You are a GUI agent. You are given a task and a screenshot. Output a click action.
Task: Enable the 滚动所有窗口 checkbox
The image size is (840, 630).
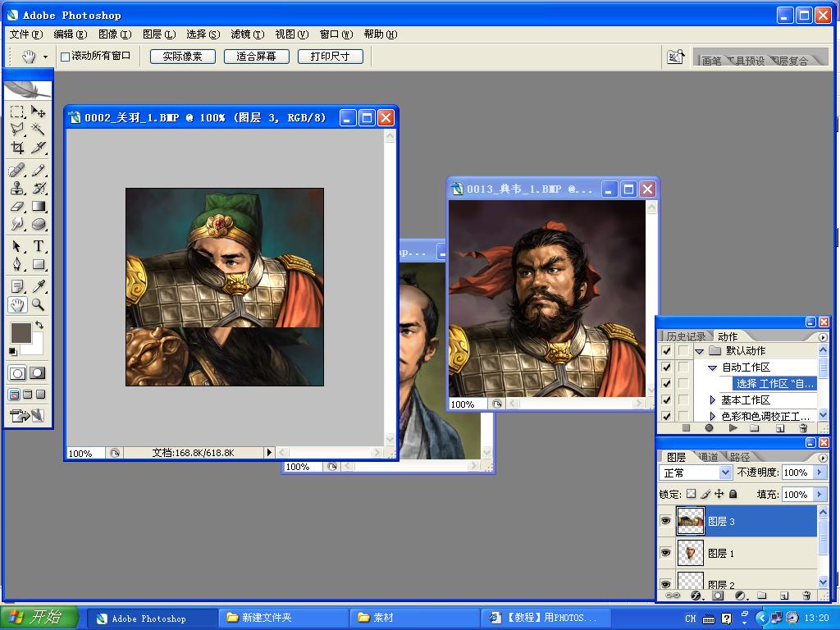point(66,57)
